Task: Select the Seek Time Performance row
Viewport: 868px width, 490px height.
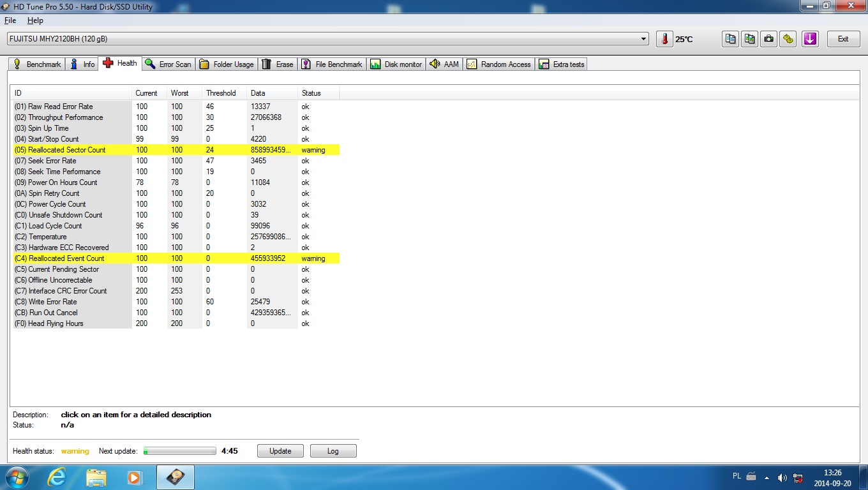Action: tap(176, 172)
